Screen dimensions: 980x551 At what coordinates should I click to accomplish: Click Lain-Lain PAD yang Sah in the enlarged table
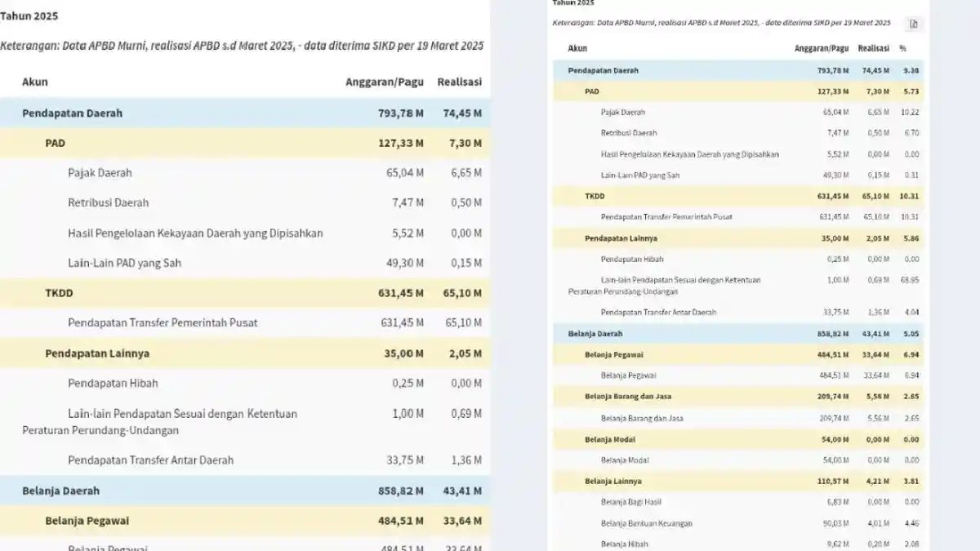coord(124,263)
